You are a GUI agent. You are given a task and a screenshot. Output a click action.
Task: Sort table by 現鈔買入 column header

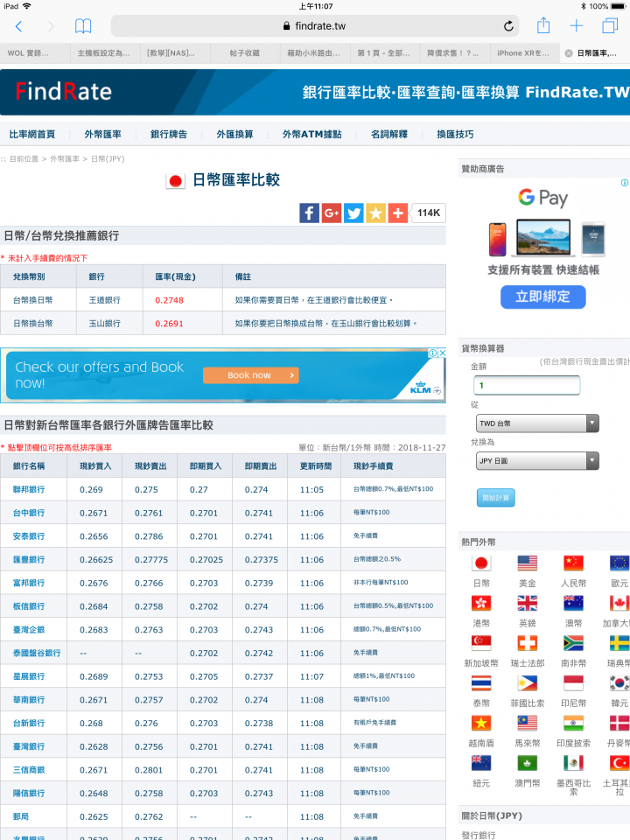coord(95,466)
